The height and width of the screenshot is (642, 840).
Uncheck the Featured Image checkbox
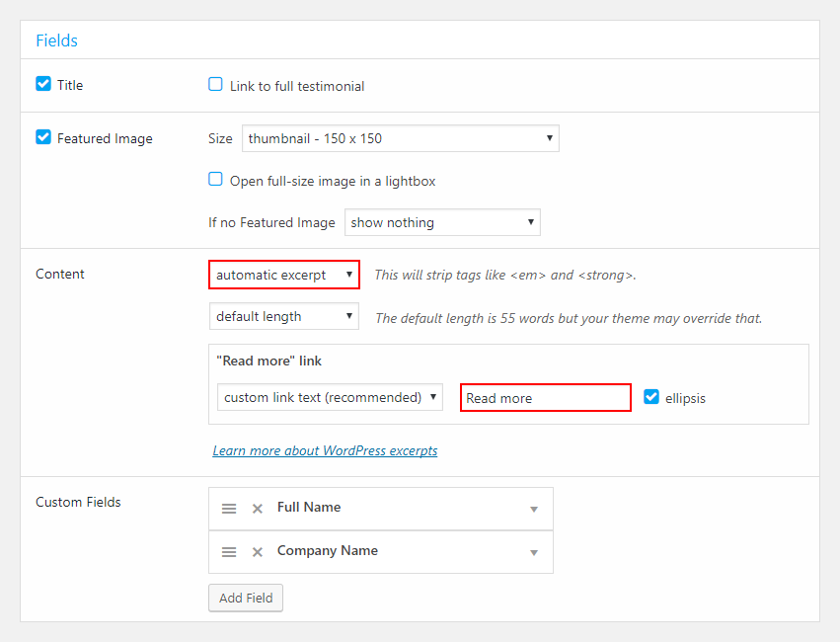tap(43, 137)
